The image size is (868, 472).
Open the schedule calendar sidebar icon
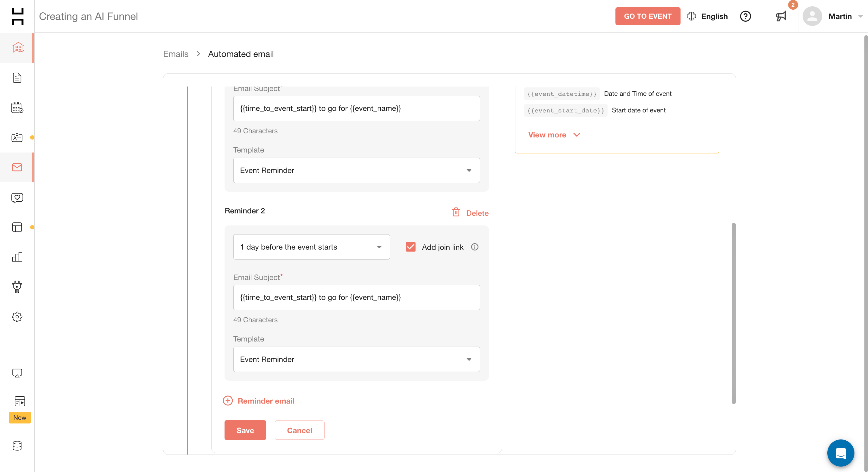[17, 108]
